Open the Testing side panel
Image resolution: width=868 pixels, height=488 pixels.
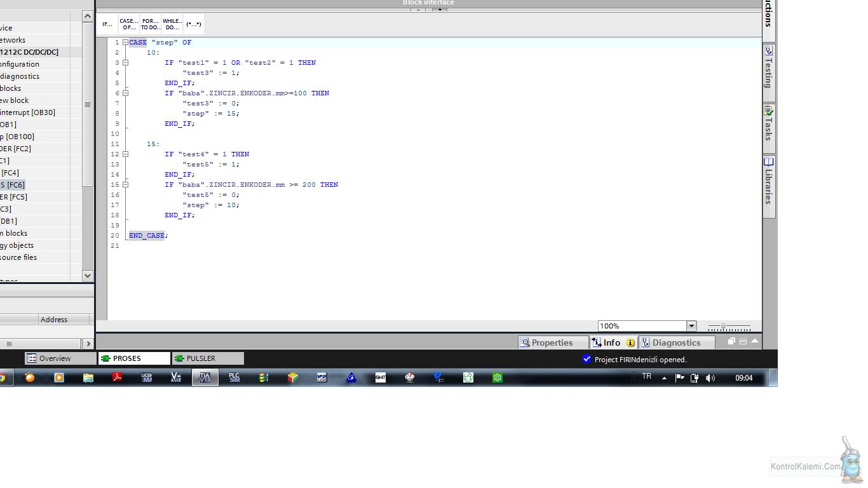point(769,73)
